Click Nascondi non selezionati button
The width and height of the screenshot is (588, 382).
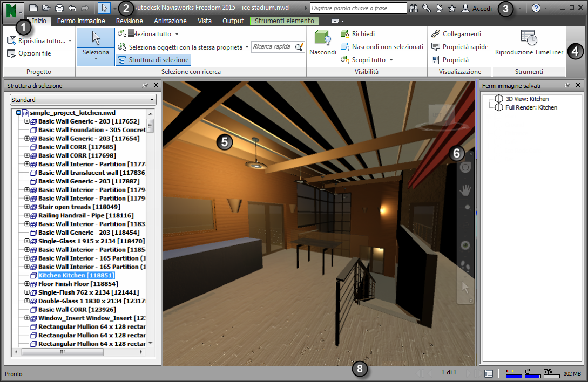coord(382,47)
